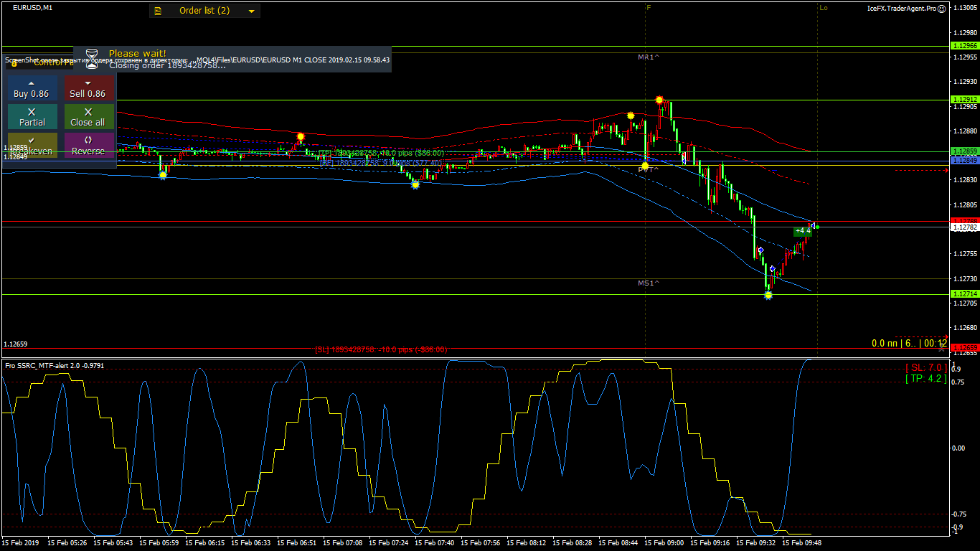Click the 0.00 level on indicator scale

click(x=958, y=448)
